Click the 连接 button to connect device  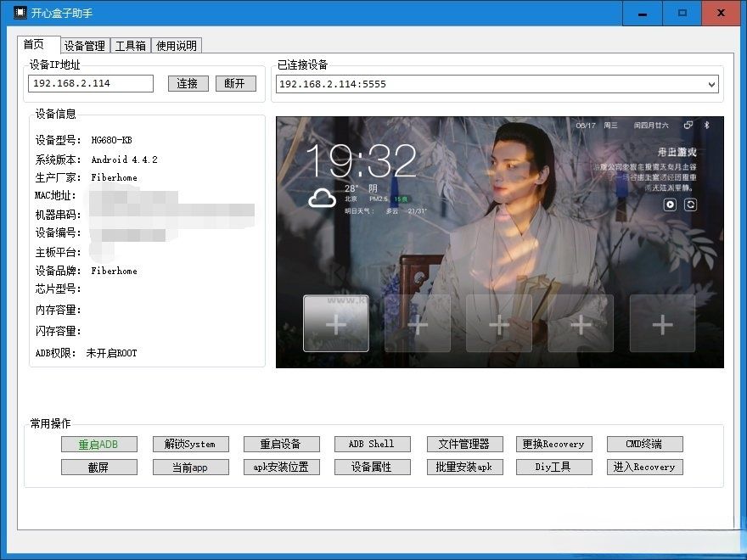(x=188, y=83)
